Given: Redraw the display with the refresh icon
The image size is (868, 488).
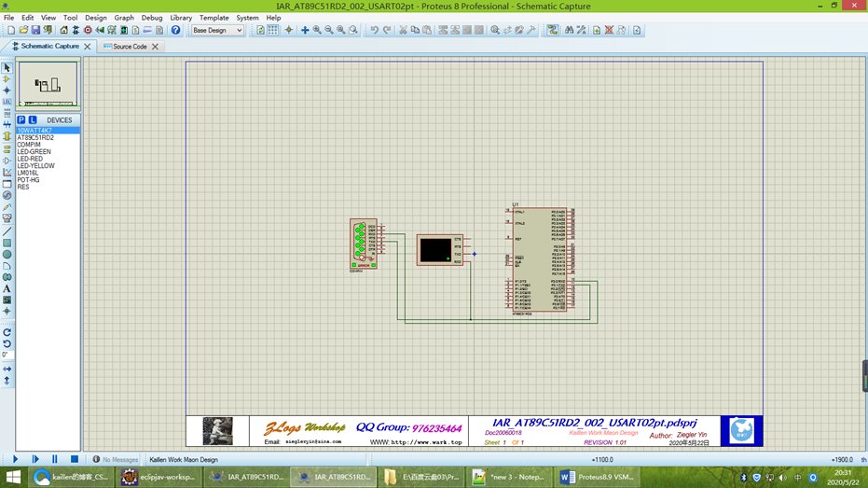Looking at the screenshot, I should 261,30.
